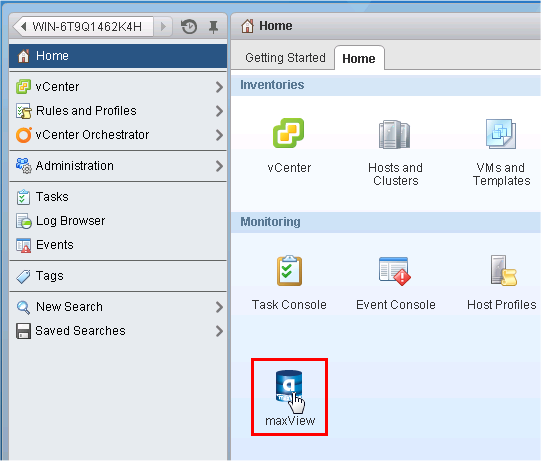The width and height of the screenshot is (541, 461).
Task: Open the maxView monitoring icon
Action: point(289,386)
